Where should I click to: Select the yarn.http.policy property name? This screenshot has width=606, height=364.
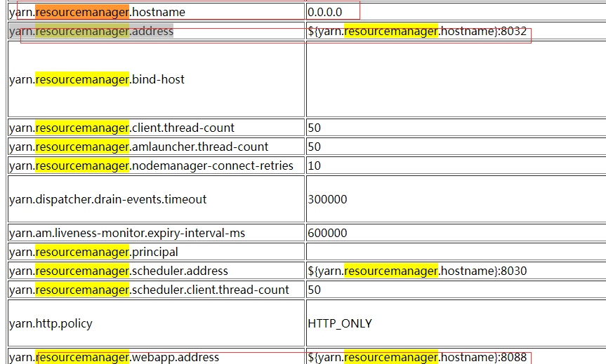(51, 323)
